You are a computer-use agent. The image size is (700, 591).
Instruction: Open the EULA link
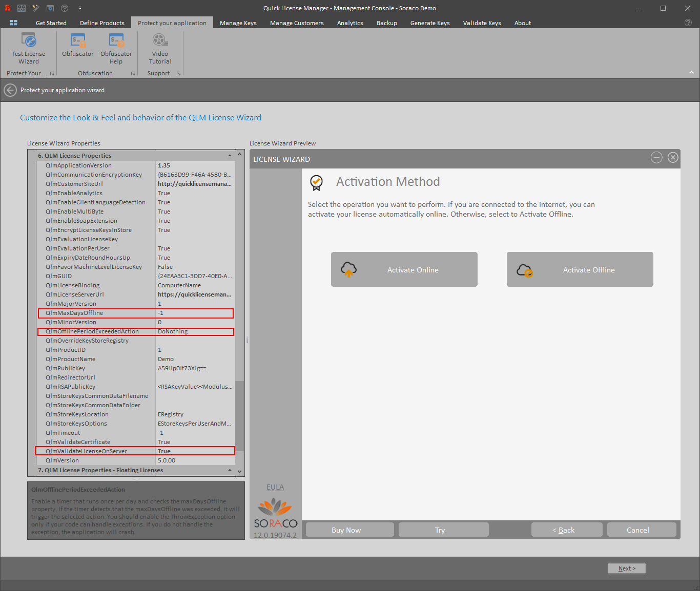tap(275, 487)
